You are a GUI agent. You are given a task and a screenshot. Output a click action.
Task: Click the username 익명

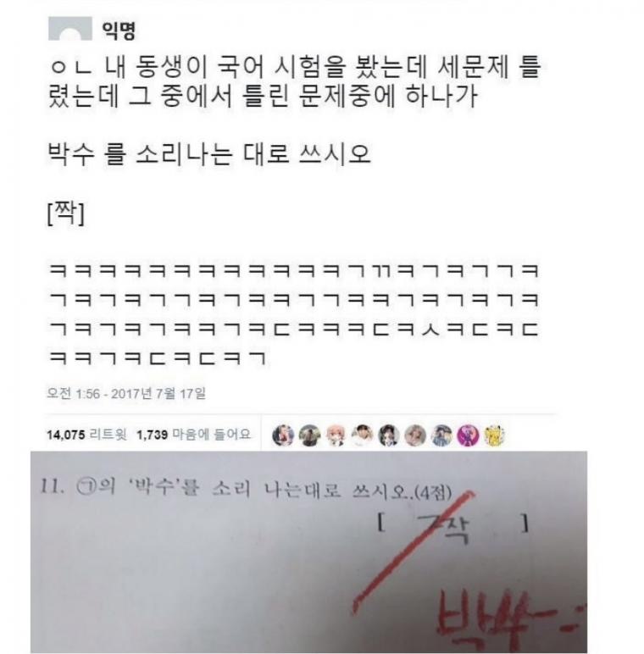(119, 30)
